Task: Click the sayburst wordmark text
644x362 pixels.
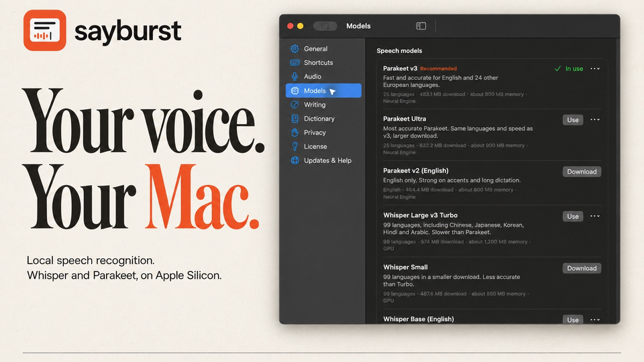Action: pyautogui.click(x=127, y=32)
